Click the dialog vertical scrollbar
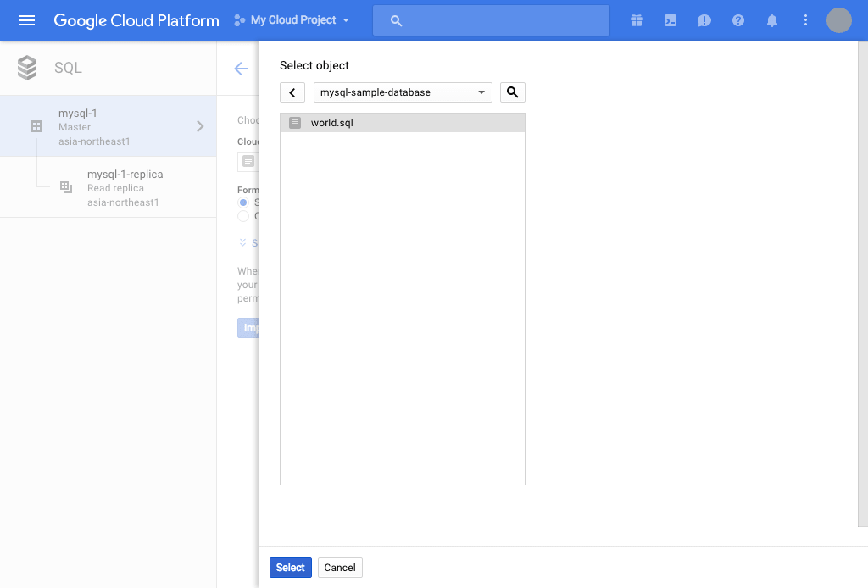 tap(863, 283)
